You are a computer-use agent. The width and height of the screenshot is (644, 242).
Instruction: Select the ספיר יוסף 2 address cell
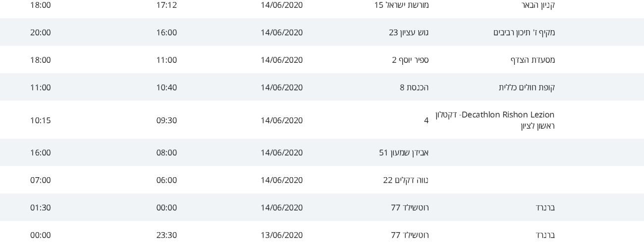point(410,60)
